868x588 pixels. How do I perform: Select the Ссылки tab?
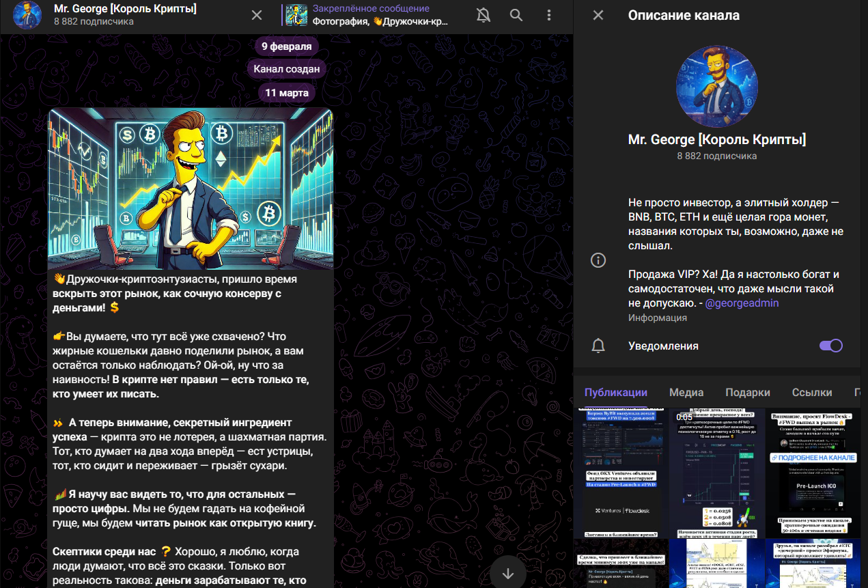pos(811,392)
